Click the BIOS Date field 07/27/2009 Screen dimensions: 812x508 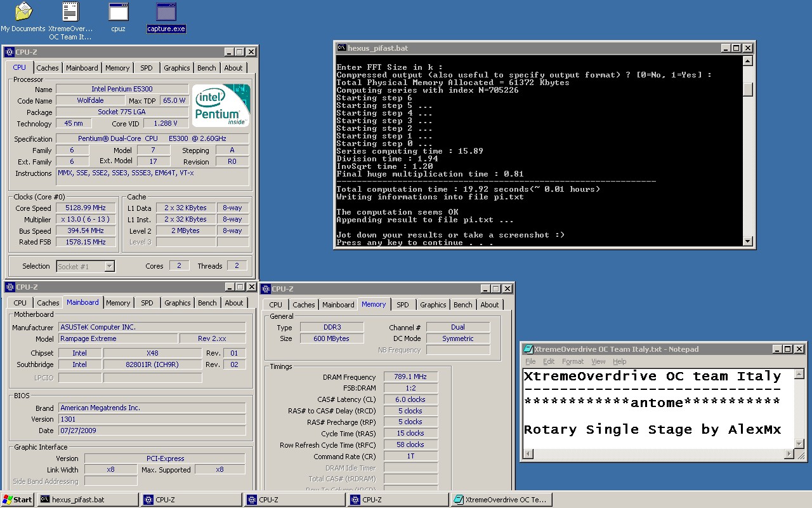click(x=152, y=431)
